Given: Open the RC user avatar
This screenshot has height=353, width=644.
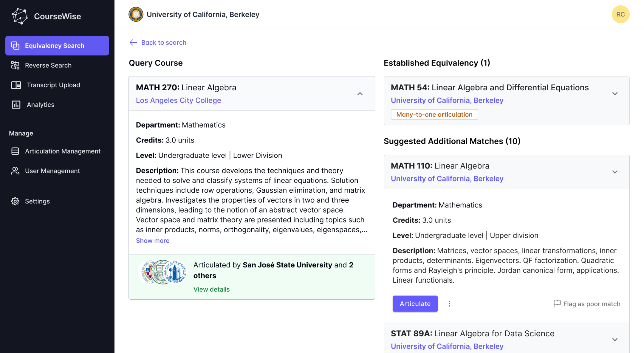Looking at the screenshot, I should tap(620, 14).
